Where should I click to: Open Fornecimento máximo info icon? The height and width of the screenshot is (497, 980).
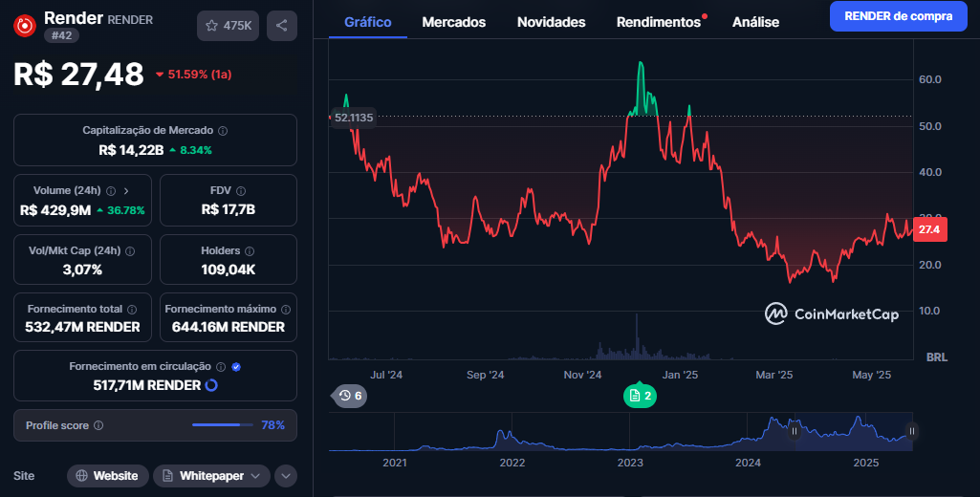[286, 310]
